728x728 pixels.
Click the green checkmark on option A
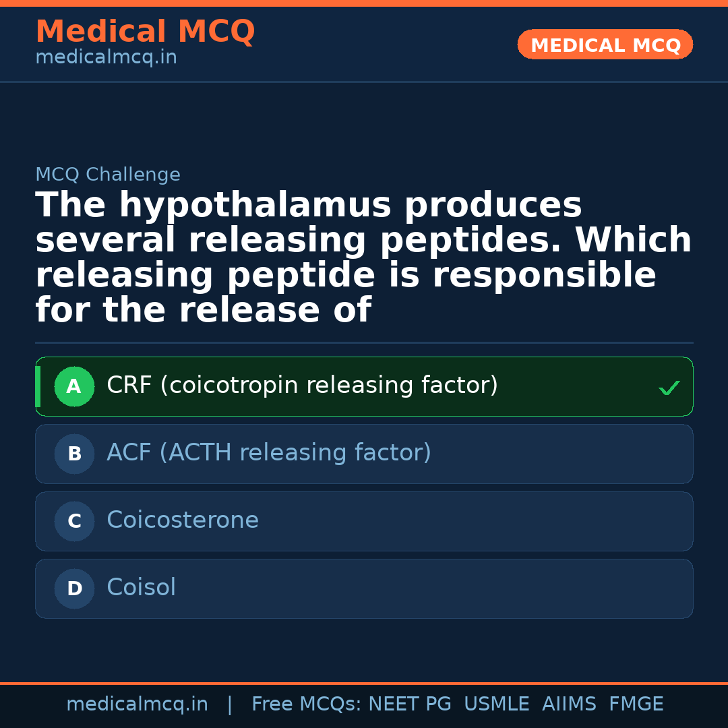click(669, 388)
